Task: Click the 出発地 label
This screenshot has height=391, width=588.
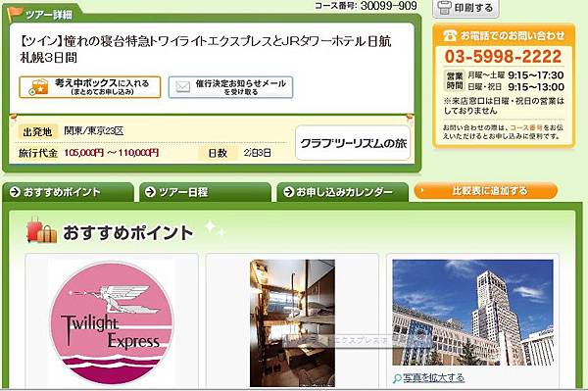Action: pyautogui.click(x=37, y=132)
